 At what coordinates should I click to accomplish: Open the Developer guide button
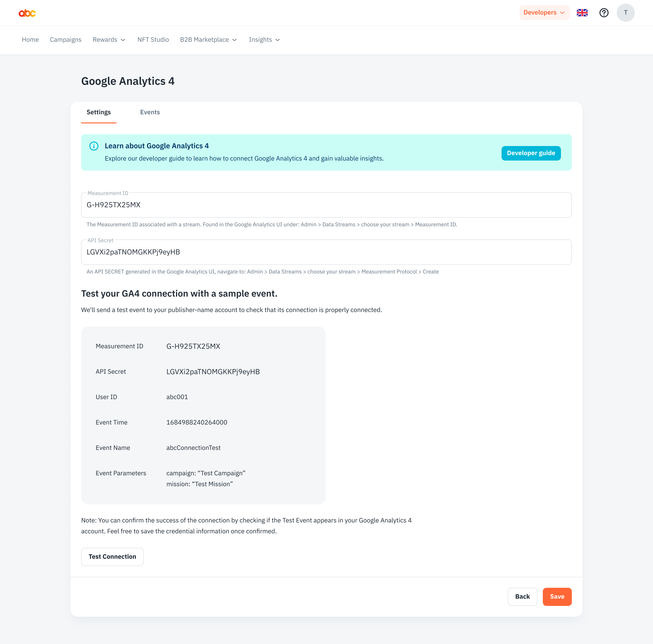pos(531,153)
